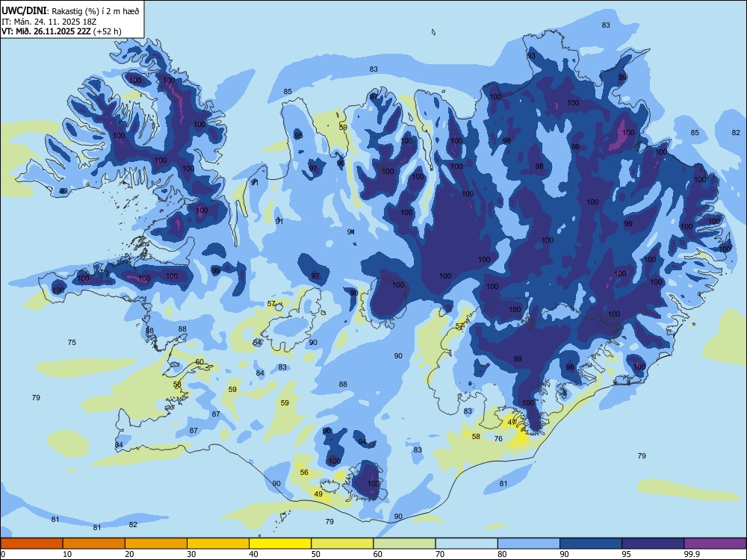This screenshot has height=560, width=747.
Task: Click the light green 60–70 legend swatch
Action: pyautogui.click(x=404, y=544)
